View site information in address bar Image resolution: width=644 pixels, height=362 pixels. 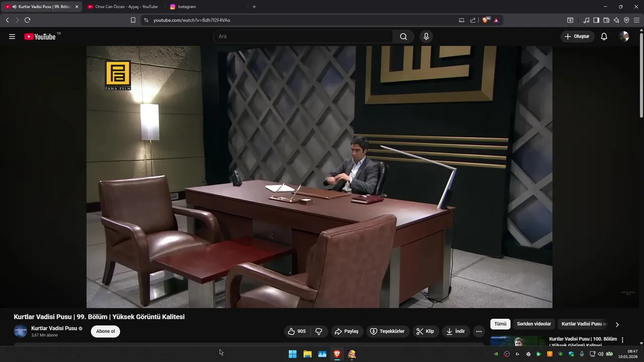coord(146,20)
